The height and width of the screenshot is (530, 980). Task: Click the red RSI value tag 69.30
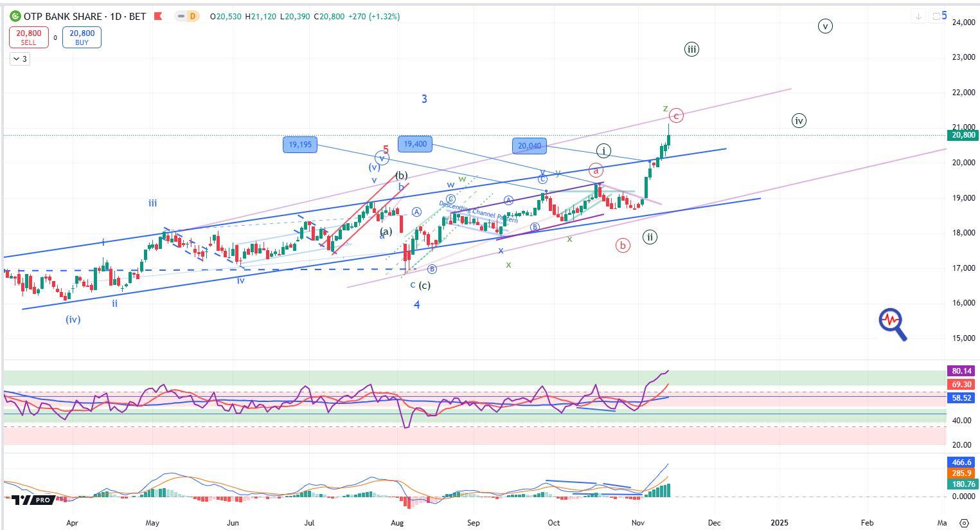coord(961,385)
